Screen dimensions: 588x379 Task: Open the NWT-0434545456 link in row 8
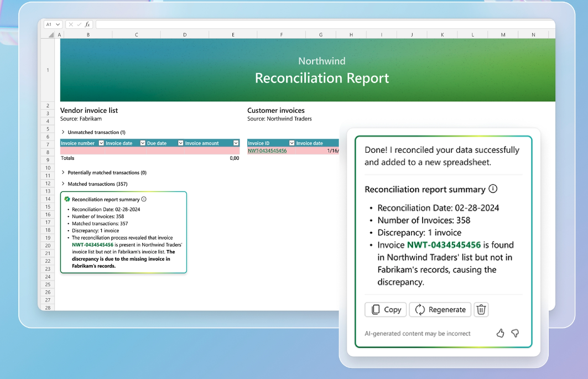(x=267, y=150)
